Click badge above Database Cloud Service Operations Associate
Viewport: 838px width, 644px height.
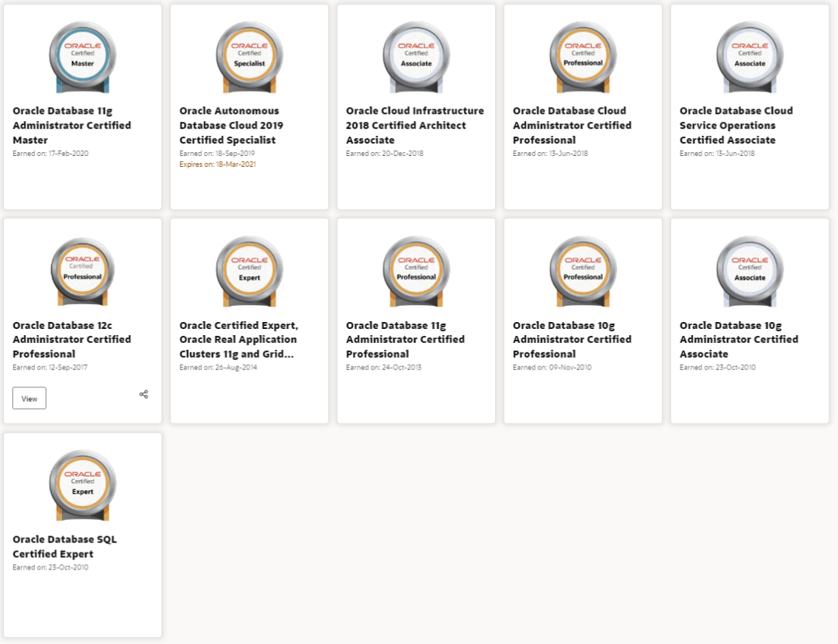pos(750,57)
